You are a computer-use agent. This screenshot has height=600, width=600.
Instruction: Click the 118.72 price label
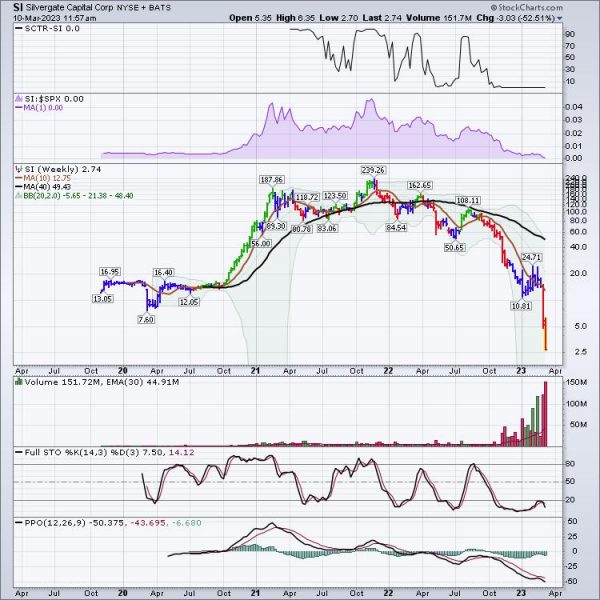click(307, 197)
